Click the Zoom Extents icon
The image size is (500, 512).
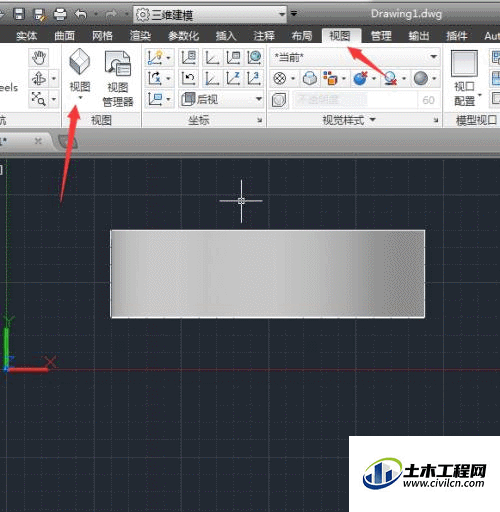[x=39, y=99]
